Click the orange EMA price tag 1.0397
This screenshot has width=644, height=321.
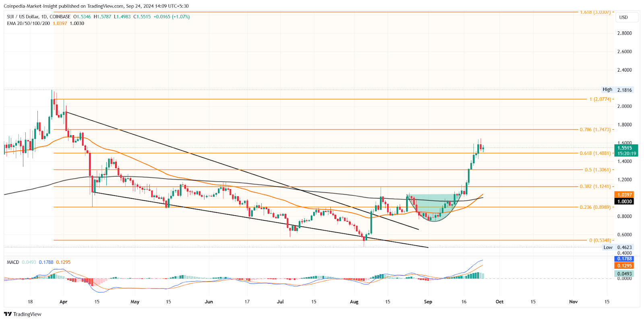click(x=624, y=195)
